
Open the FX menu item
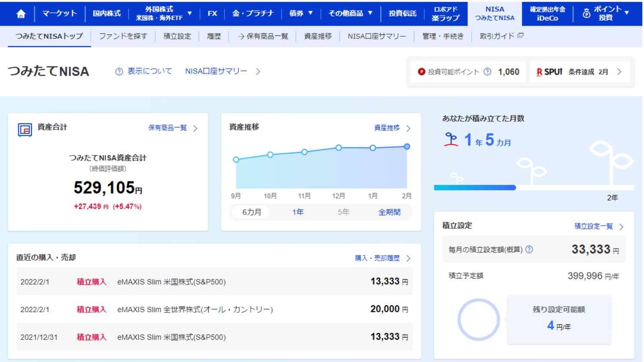tap(212, 13)
